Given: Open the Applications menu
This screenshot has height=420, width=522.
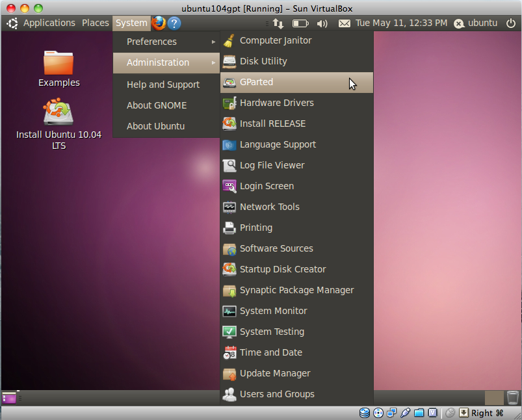Looking at the screenshot, I should (x=49, y=23).
